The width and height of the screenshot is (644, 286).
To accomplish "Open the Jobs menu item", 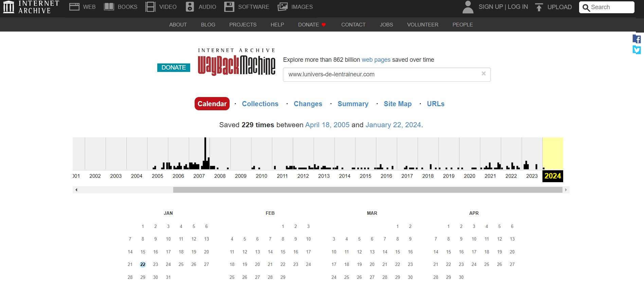I will point(387,25).
